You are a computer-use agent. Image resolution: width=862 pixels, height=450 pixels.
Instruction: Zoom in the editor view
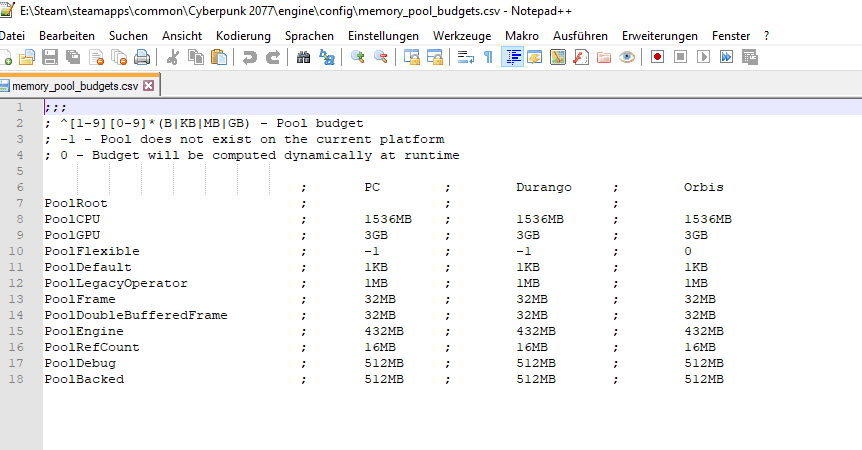coord(357,57)
